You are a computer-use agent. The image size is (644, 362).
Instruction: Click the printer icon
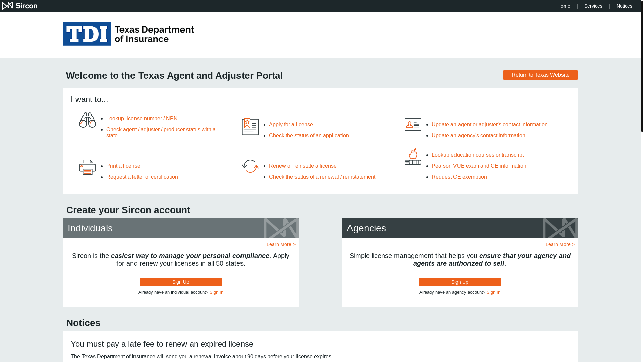click(x=88, y=167)
